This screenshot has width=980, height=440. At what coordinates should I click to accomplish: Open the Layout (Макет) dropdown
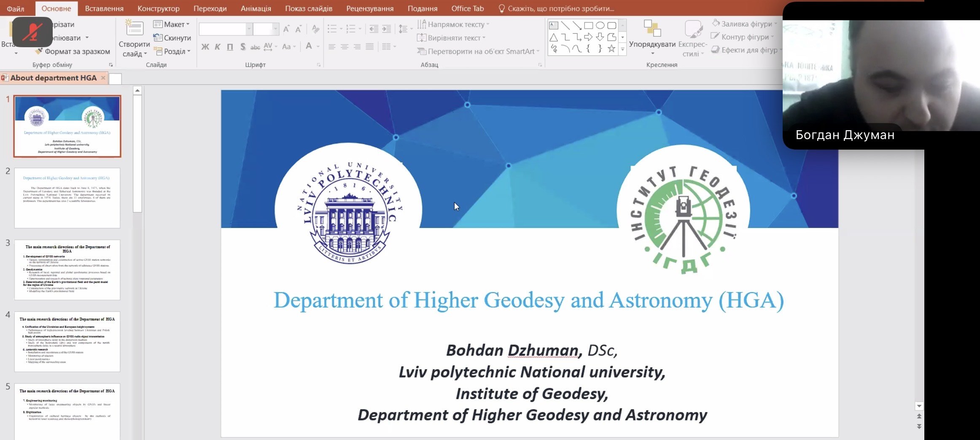[172, 24]
